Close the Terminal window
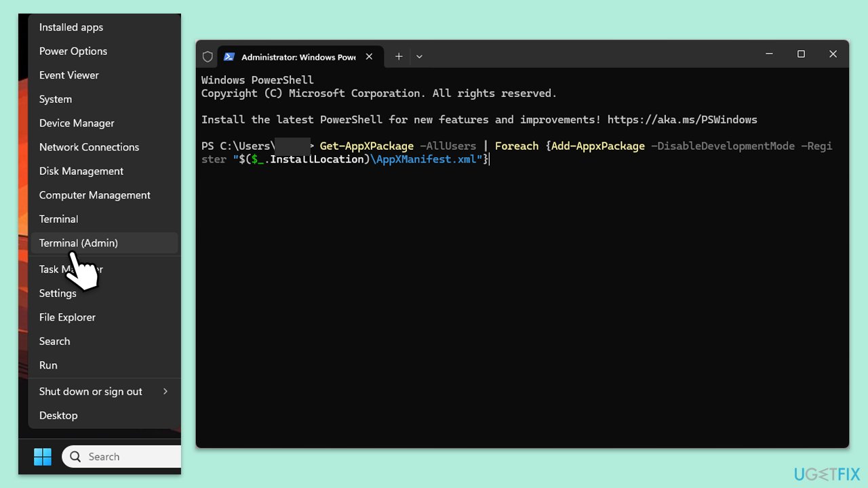Screen dimensions: 868x488 click(833, 54)
